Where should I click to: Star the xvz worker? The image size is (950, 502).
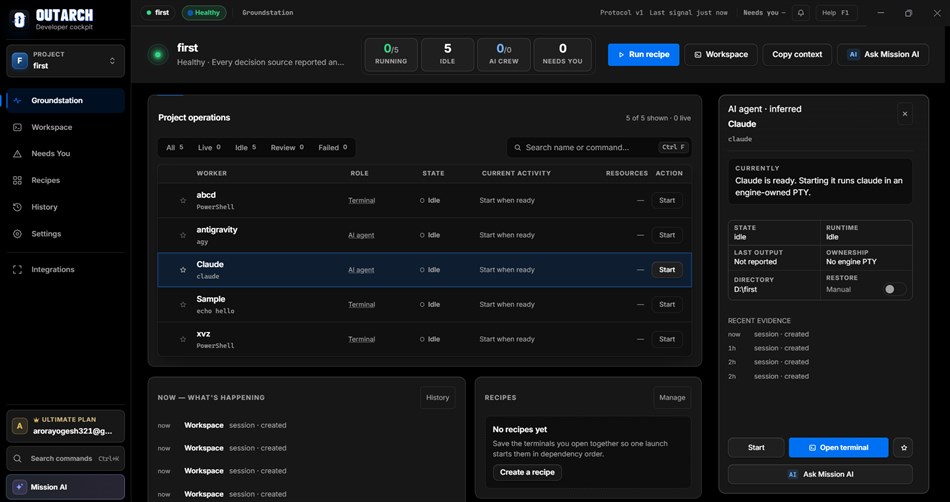[x=183, y=340]
